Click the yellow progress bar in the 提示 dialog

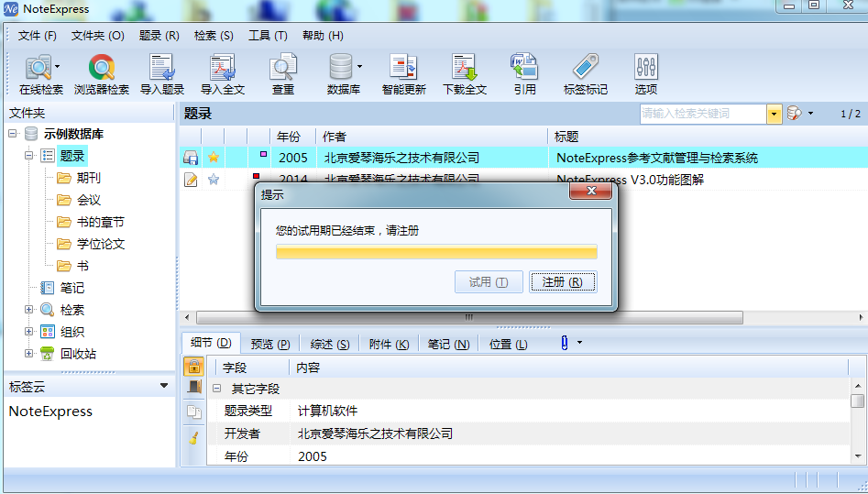(x=436, y=252)
